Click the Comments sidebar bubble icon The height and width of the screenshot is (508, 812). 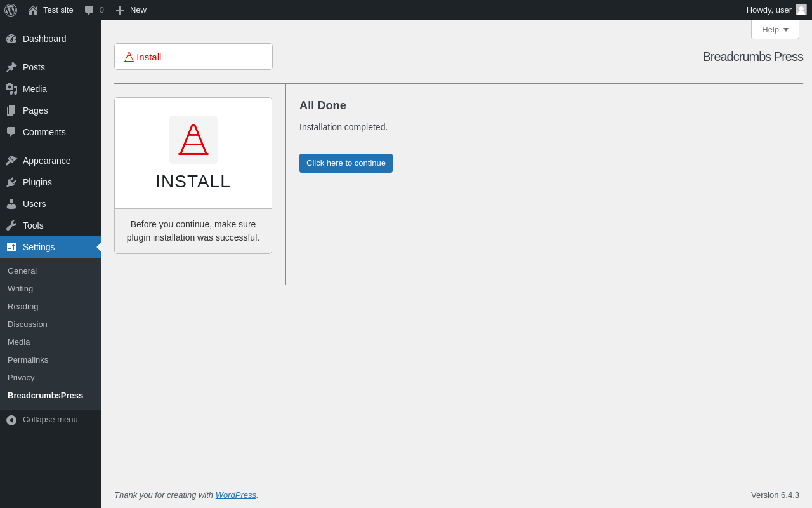tap(11, 132)
